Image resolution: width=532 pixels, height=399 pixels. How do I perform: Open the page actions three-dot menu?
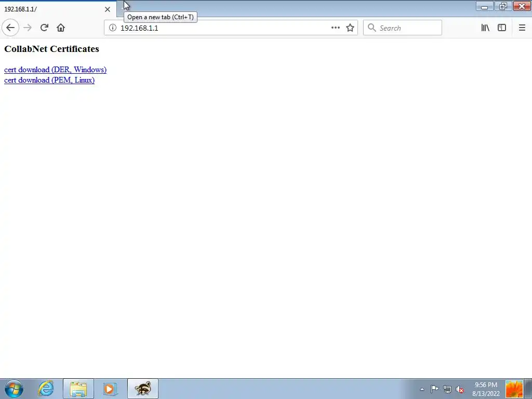pos(335,28)
